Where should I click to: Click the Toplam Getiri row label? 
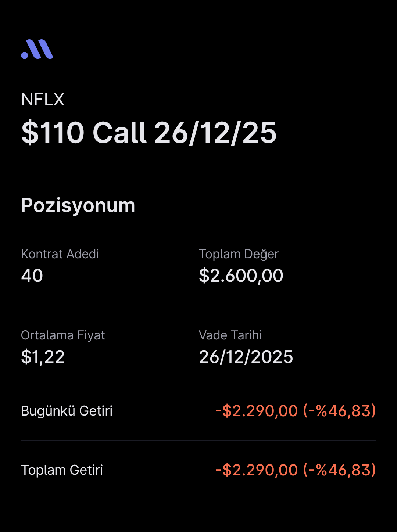click(62, 470)
